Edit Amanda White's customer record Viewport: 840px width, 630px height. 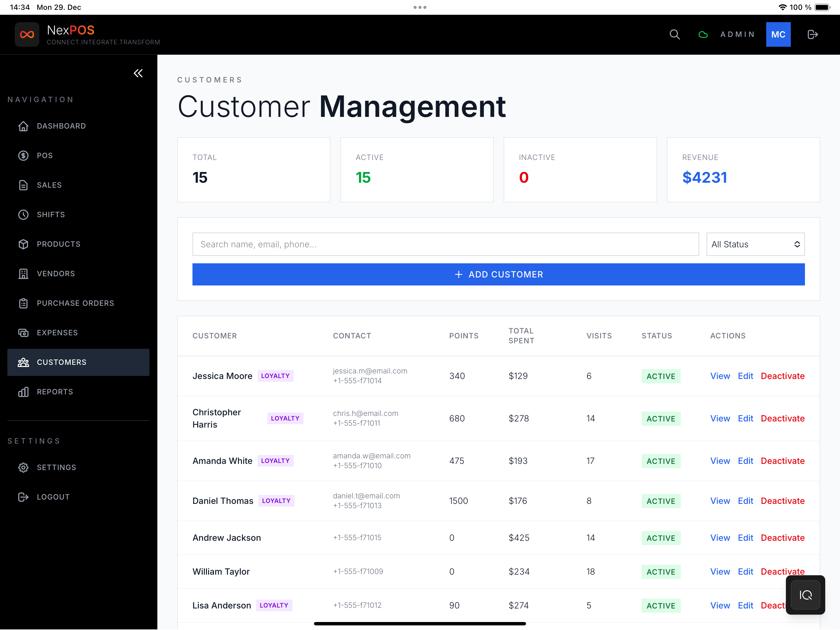pyautogui.click(x=745, y=461)
